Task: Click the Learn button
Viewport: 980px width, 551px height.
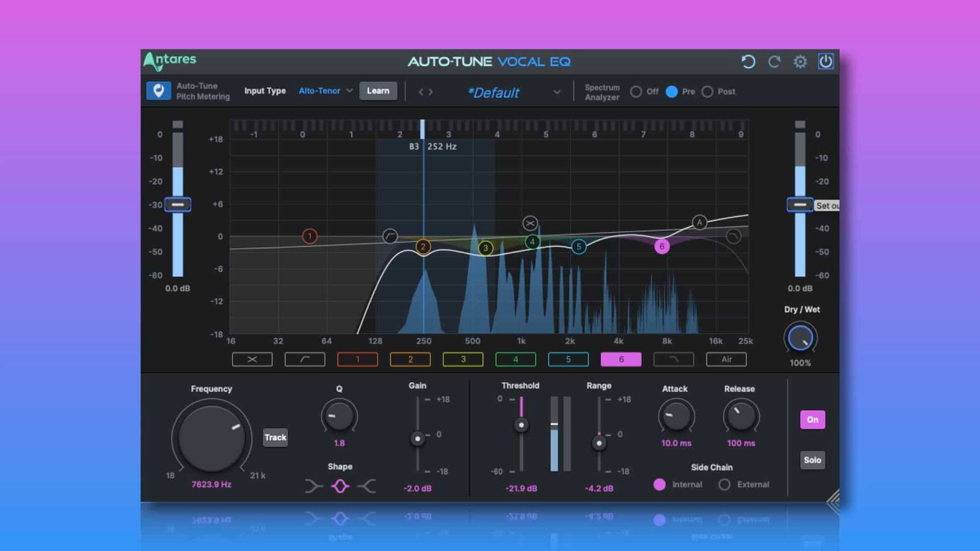Action: click(x=378, y=91)
